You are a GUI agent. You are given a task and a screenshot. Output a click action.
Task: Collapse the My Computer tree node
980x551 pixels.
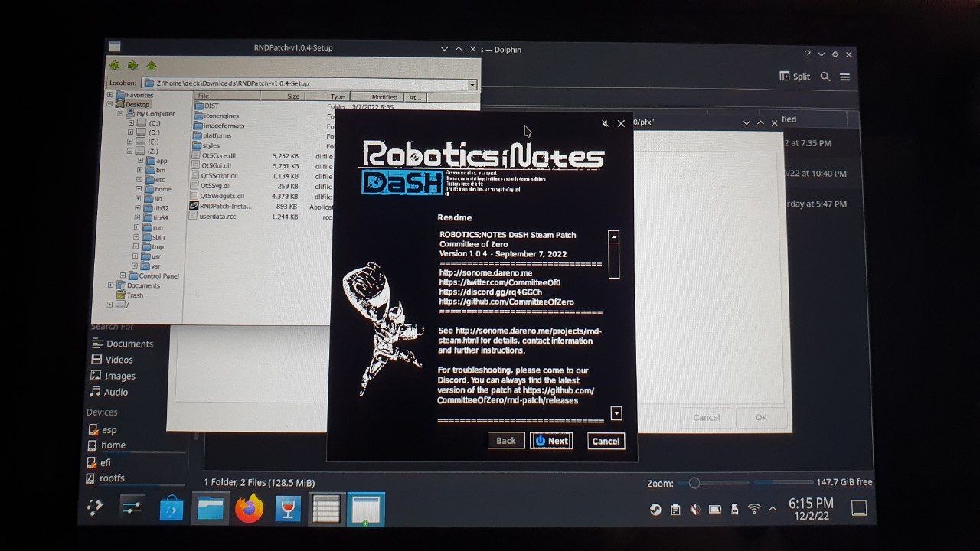coord(120,114)
